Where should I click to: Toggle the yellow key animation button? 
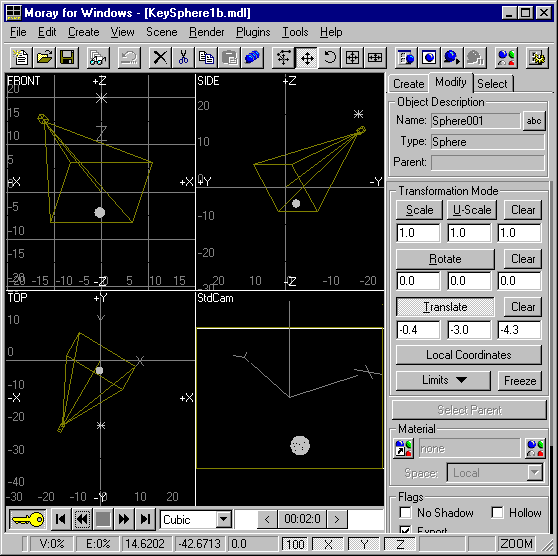coord(28,519)
